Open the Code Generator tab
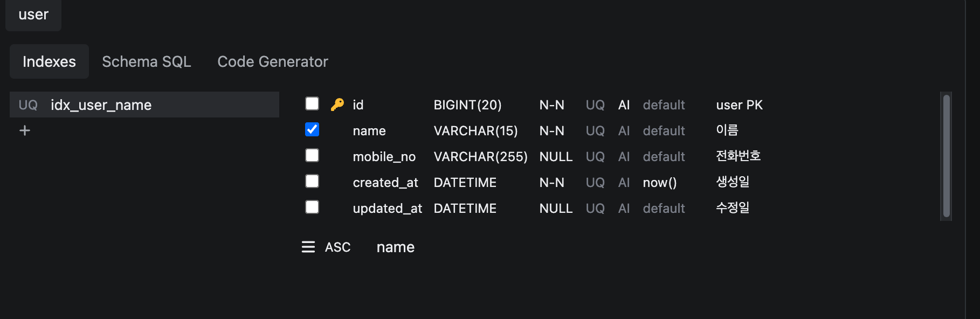The height and width of the screenshot is (319, 980). [x=273, y=62]
